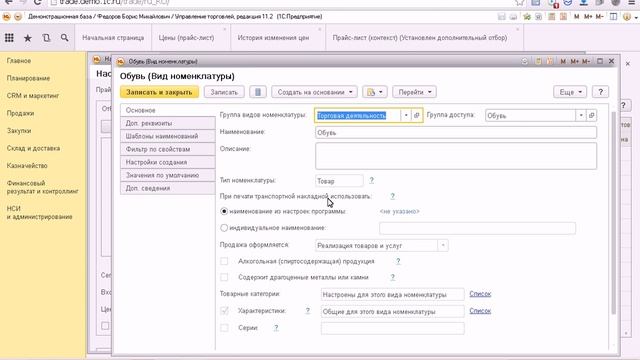Expand arrow next to info icon at top right

click(x=636, y=18)
